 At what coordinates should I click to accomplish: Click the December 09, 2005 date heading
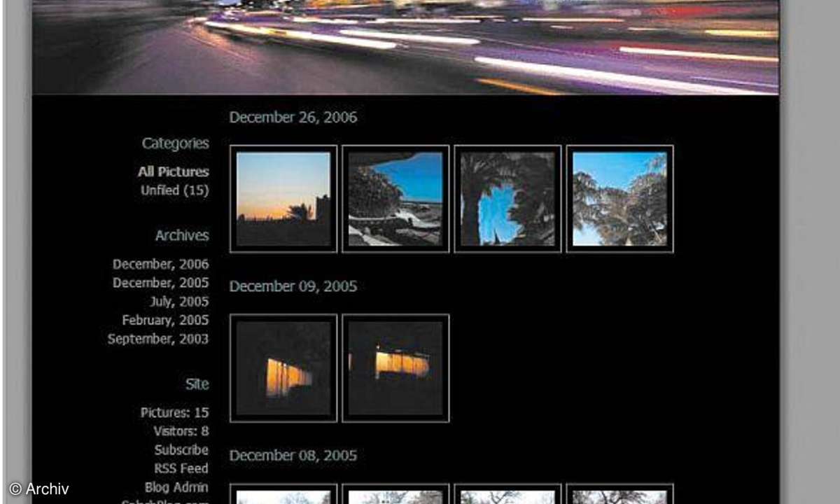(x=293, y=286)
